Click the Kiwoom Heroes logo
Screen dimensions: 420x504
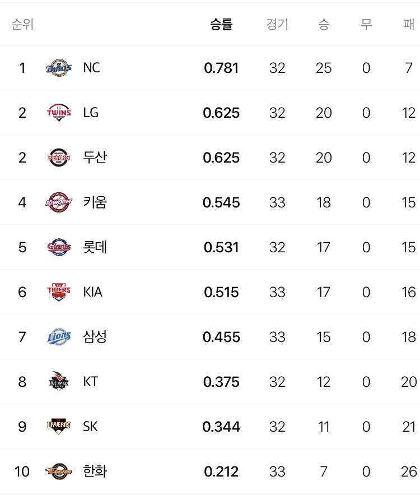(59, 202)
